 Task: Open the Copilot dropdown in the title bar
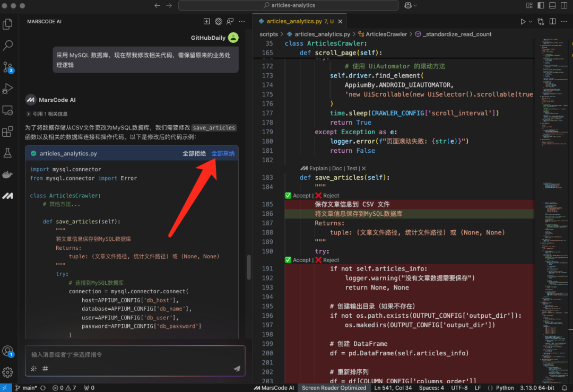tap(410, 5)
